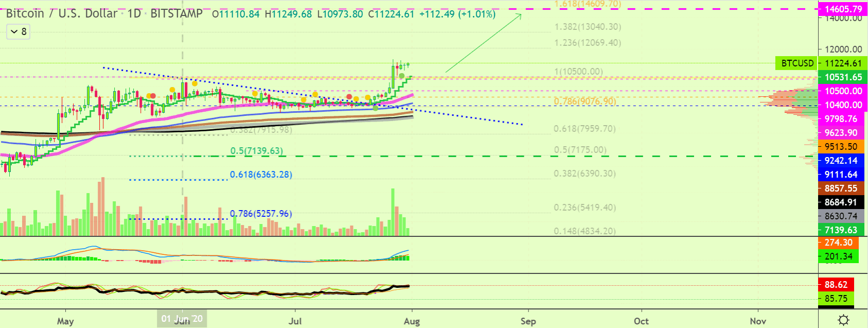This screenshot has width=868, height=328.
Task: Select the 1.382(13040.30) Fibonacci extension label
Action: click(x=588, y=27)
